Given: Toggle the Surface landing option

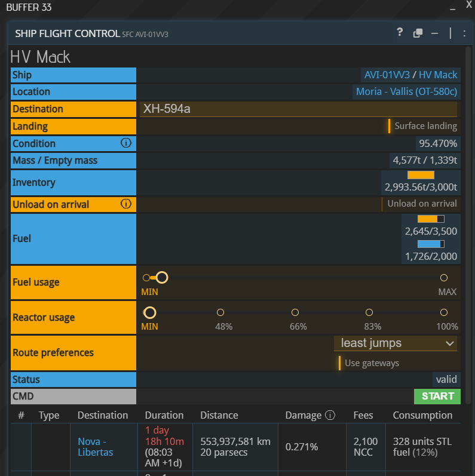Looking at the screenshot, I should [423, 126].
